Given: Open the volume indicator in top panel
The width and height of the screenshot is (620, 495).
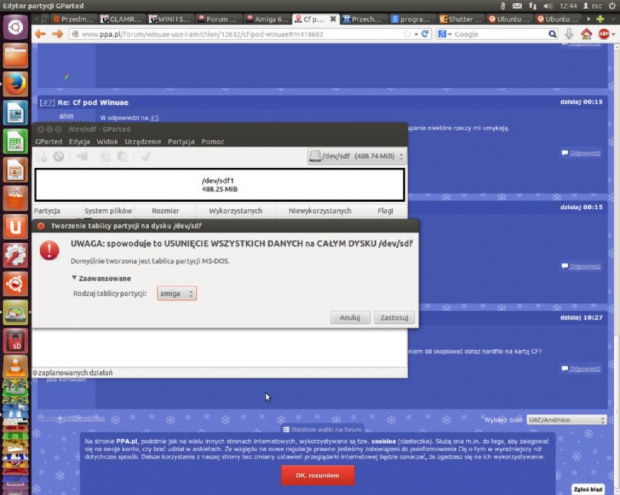Looking at the screenshot, I should [x=548, y=6].
